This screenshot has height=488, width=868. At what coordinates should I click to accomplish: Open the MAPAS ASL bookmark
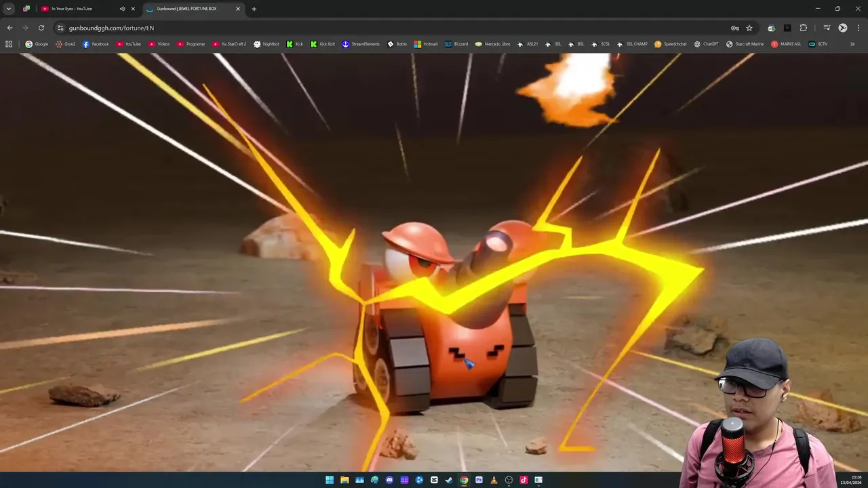[x=786, y=44]
